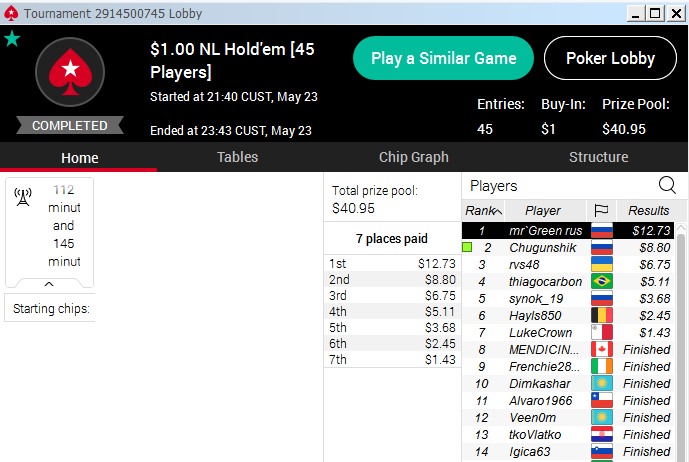Open the player search magnifier icon
Screen dimensions: 689x462
pos(667,185)
